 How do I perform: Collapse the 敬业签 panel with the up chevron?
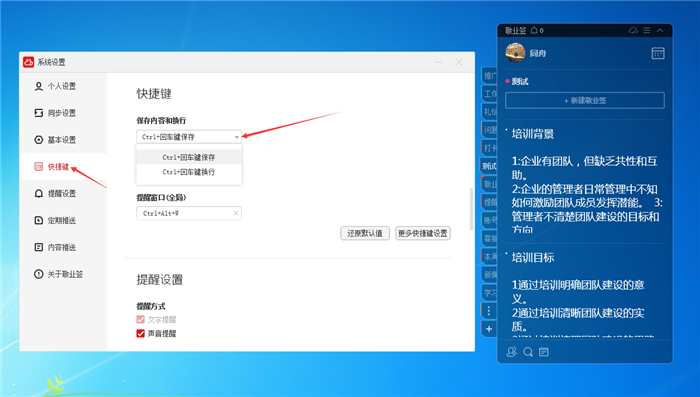pos(660,30)
